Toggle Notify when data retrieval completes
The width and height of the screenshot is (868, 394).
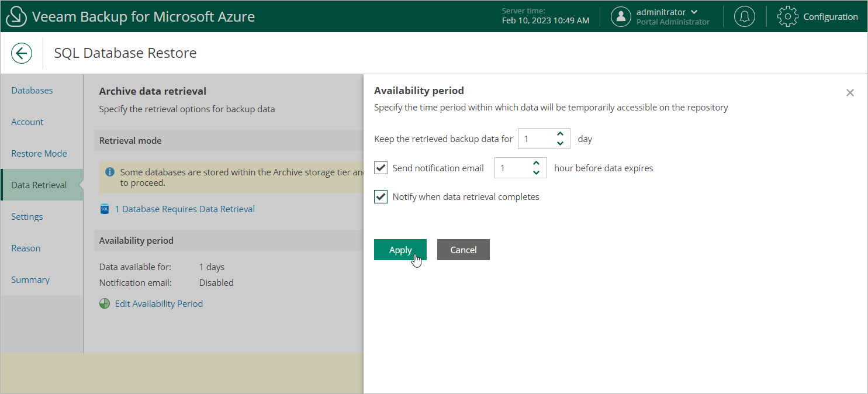point(381,197)
